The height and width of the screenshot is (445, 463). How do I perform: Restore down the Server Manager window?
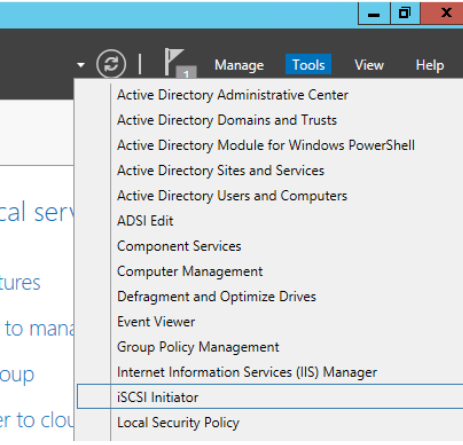405,13
